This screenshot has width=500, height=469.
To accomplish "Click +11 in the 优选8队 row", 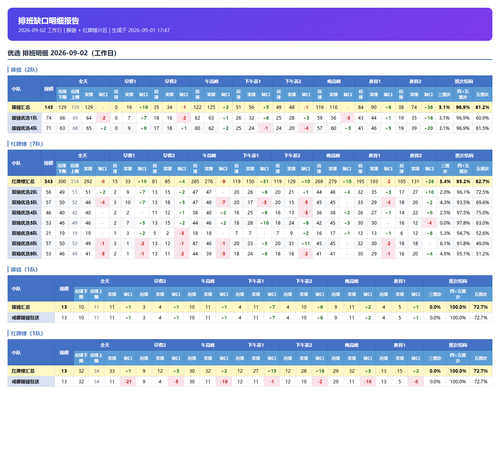I will pos(306,244).
